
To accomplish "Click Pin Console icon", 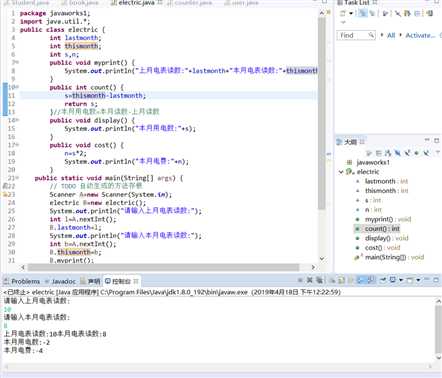I will [x=383, y=280].
